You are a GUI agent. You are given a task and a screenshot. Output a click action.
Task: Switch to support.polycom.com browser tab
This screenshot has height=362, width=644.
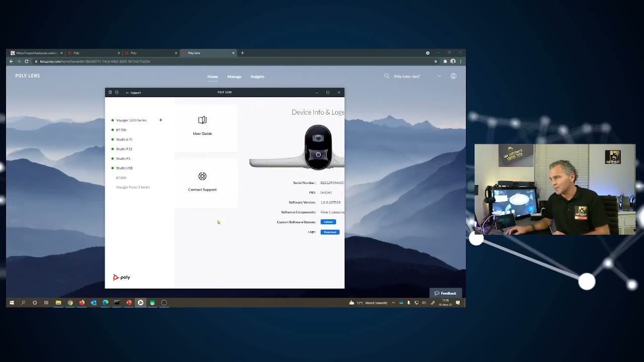(36, 53)
